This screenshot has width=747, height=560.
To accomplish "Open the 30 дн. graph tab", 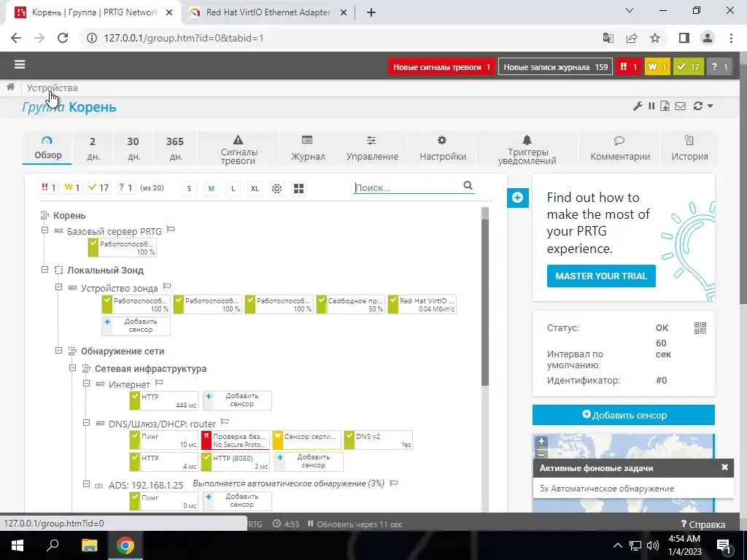I will coord(133,148).
